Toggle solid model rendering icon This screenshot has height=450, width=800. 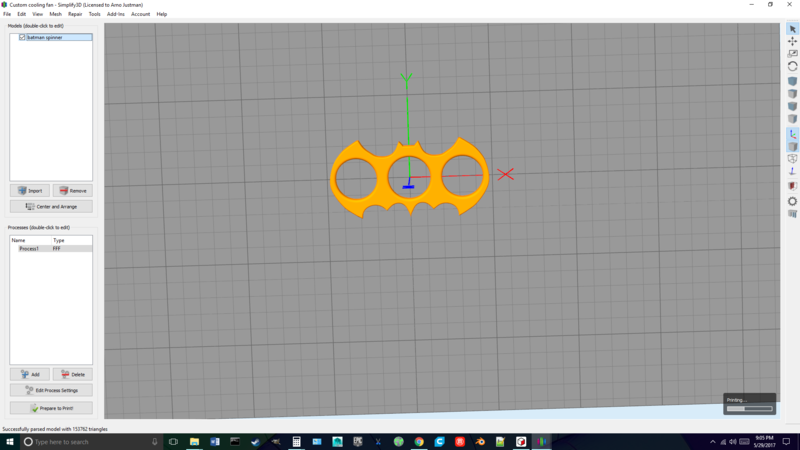792,146
